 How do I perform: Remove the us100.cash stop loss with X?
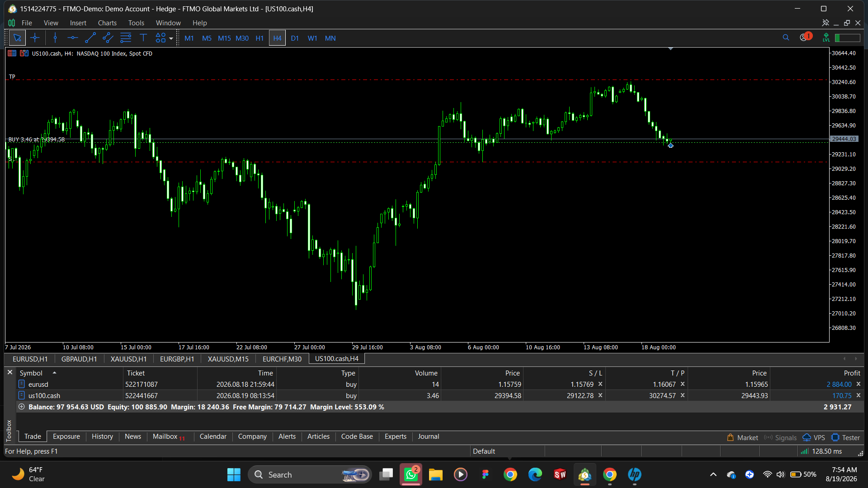[x=600, y=395]
